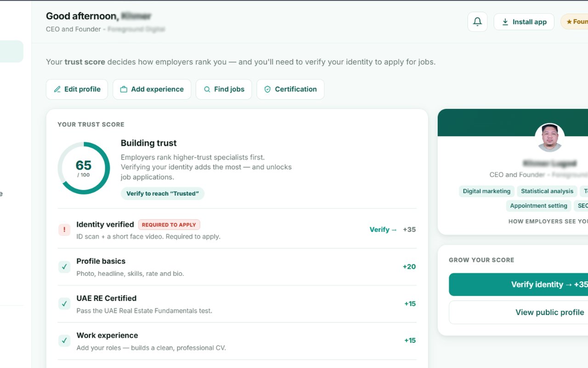Open the Certification button

(x=290, y=89)
